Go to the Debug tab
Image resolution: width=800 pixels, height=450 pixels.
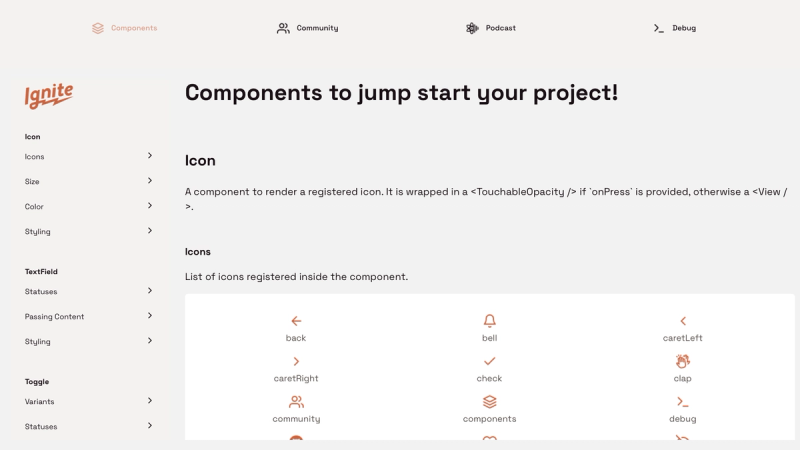[674, 28]
